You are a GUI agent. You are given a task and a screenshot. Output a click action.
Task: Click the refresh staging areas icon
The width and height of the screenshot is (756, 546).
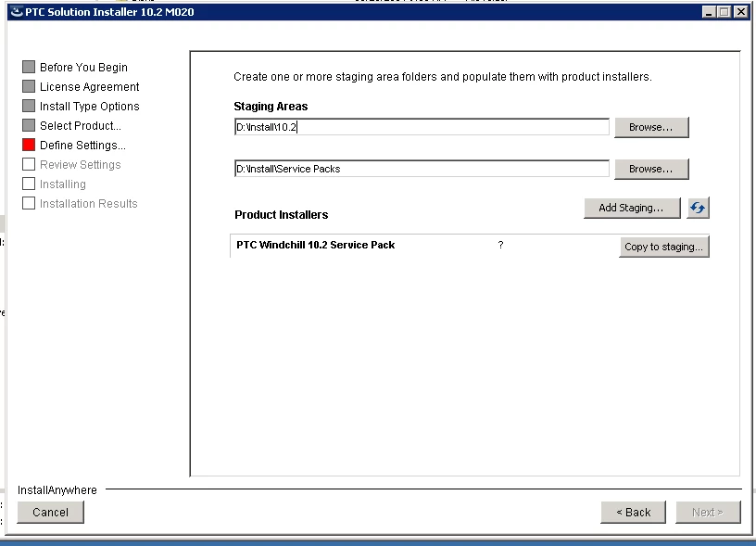698,208
